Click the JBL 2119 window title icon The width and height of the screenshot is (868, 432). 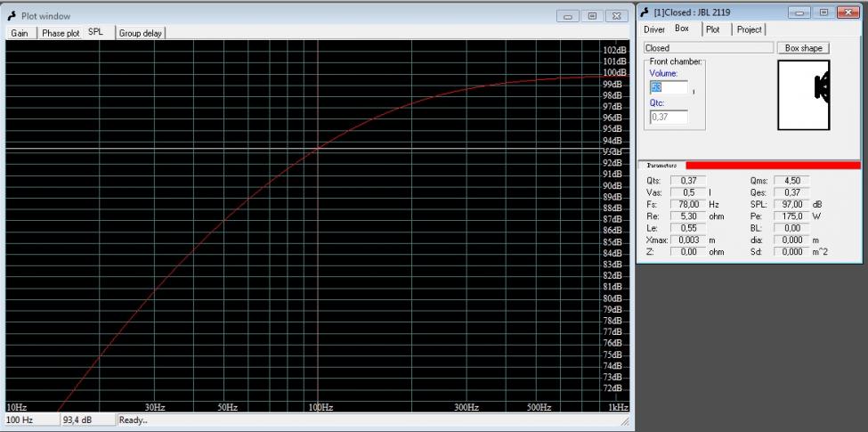coord(645,12)
